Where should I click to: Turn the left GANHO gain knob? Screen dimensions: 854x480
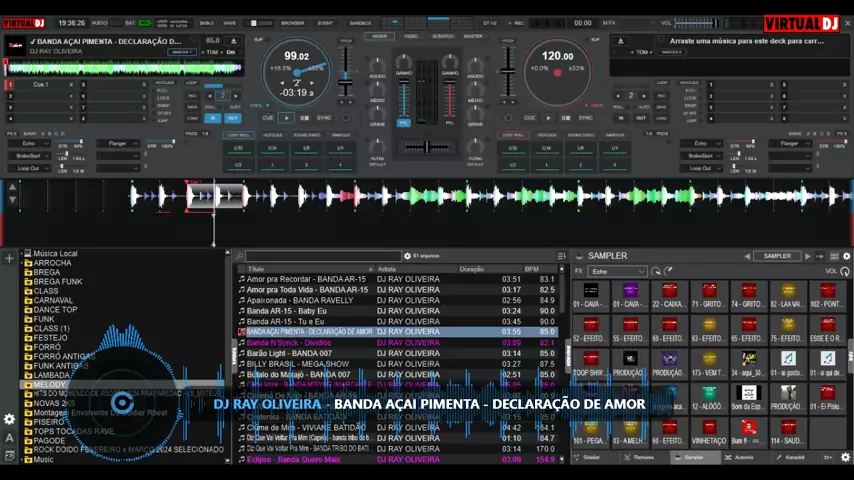404,61
